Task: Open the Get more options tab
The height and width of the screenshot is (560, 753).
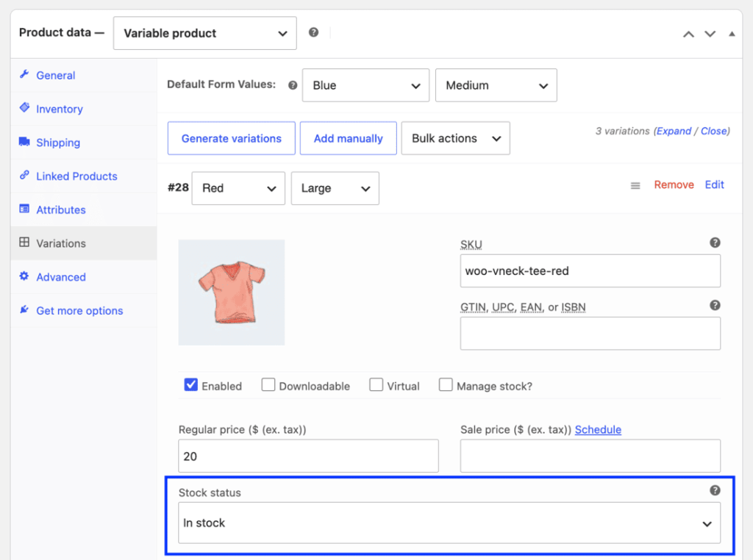Action: click(84, 310)
